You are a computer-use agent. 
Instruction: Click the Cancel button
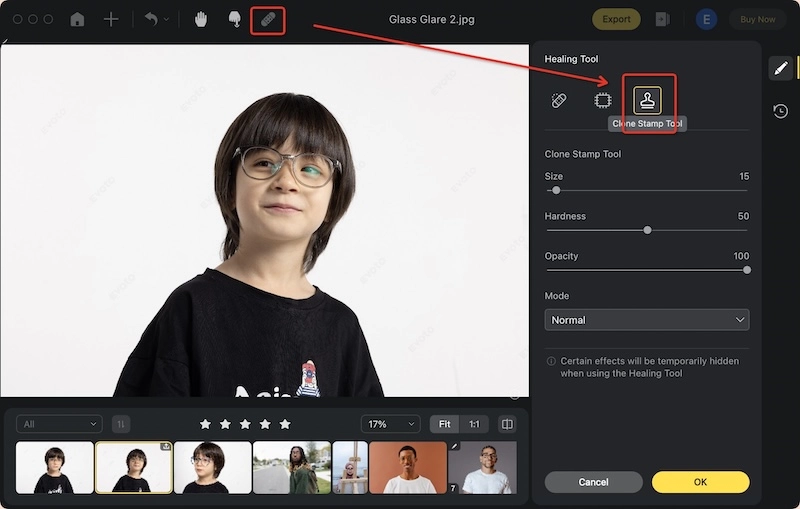pos(593,482)
